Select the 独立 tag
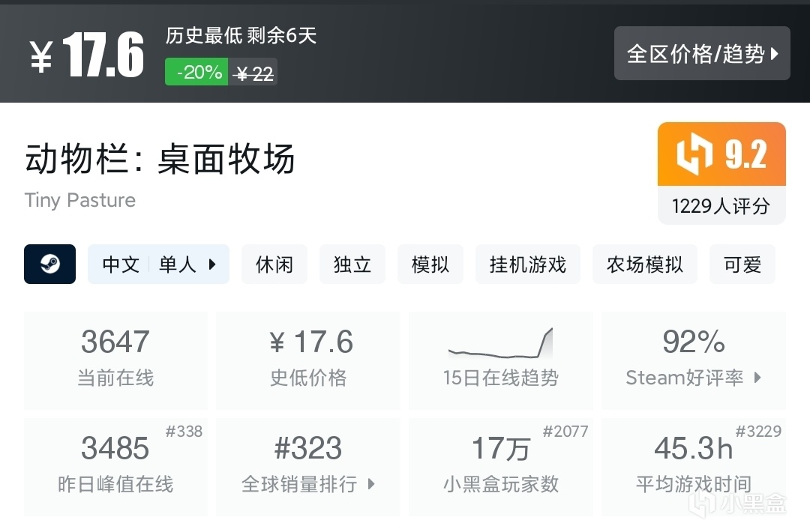 tap(352, 265)
